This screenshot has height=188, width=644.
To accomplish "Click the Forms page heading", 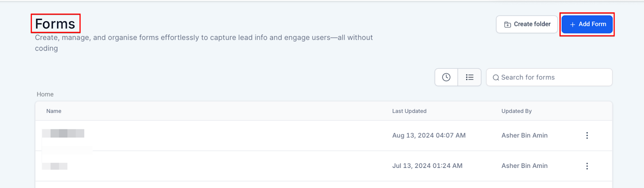I will (x=55, y=24).
